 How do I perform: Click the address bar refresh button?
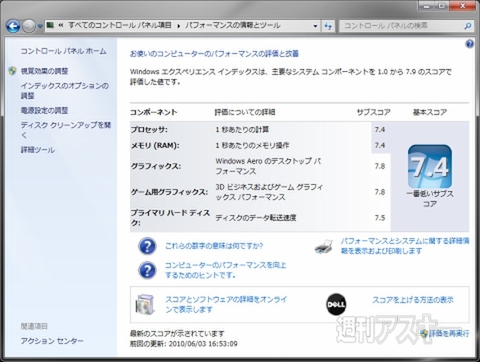click(328, 26)
